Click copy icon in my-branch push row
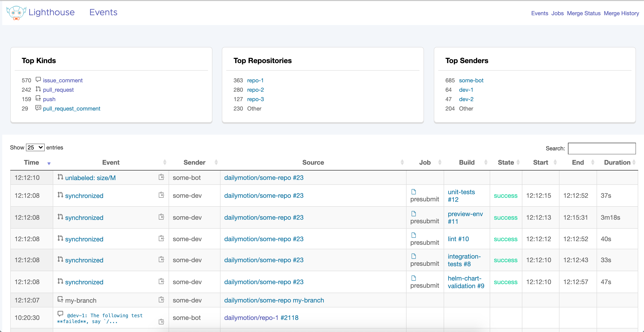The width and height of the screenshot is (644, 332). pos(161,300)
